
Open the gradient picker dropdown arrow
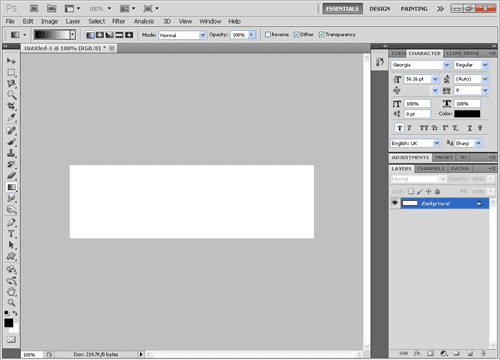(x=73, y=35)
